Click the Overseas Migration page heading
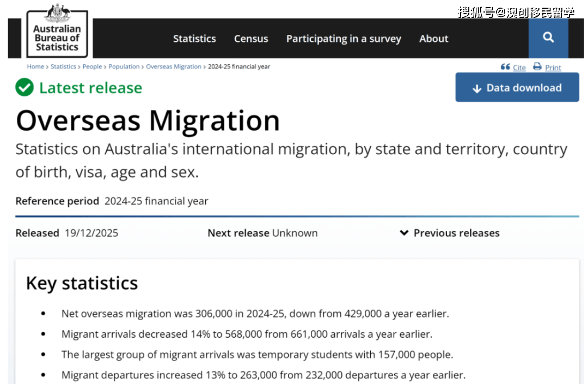This screenshot has width=588, height=391. point(148,120)
